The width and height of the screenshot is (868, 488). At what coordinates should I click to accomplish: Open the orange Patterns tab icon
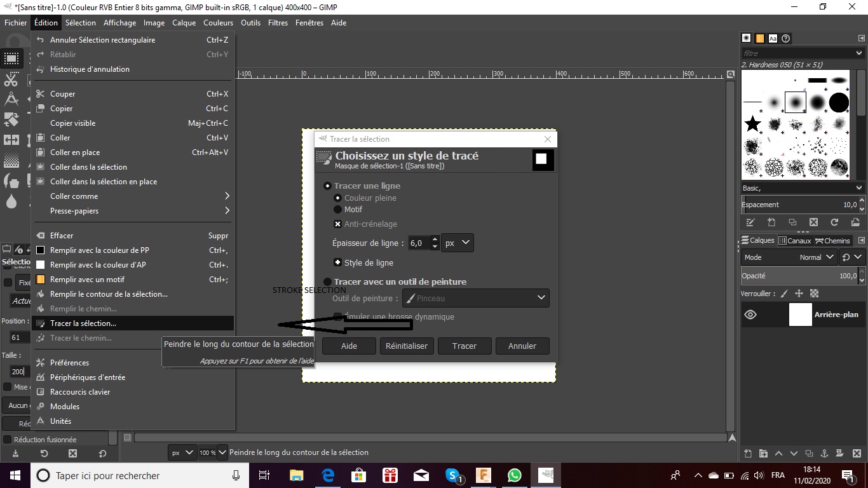coord(760,38)
